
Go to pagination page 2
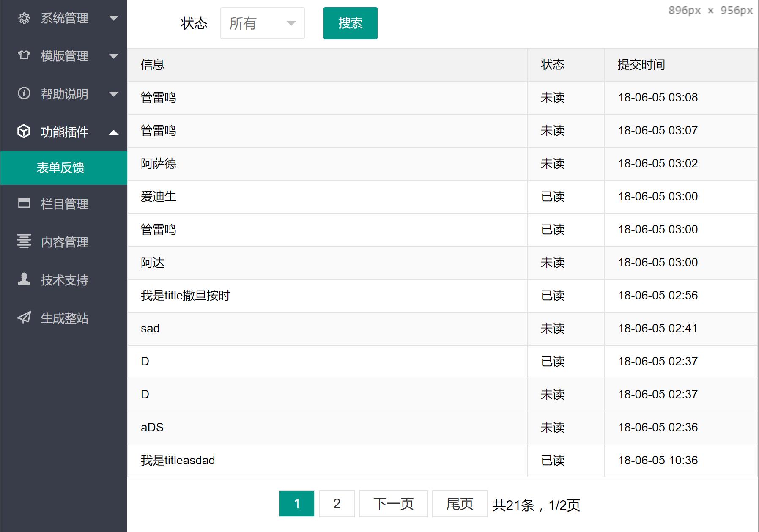[337, 504]
